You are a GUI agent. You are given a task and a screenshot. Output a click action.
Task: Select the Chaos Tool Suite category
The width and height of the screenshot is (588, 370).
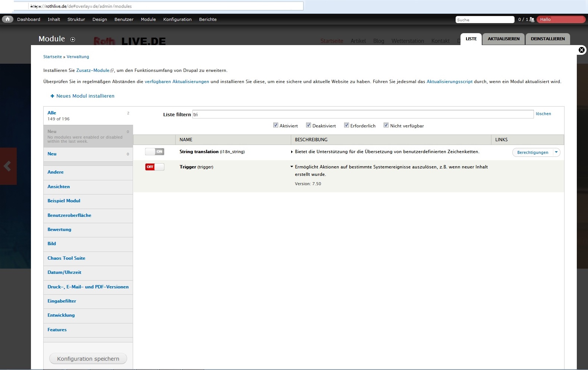(x=88, y=258)
